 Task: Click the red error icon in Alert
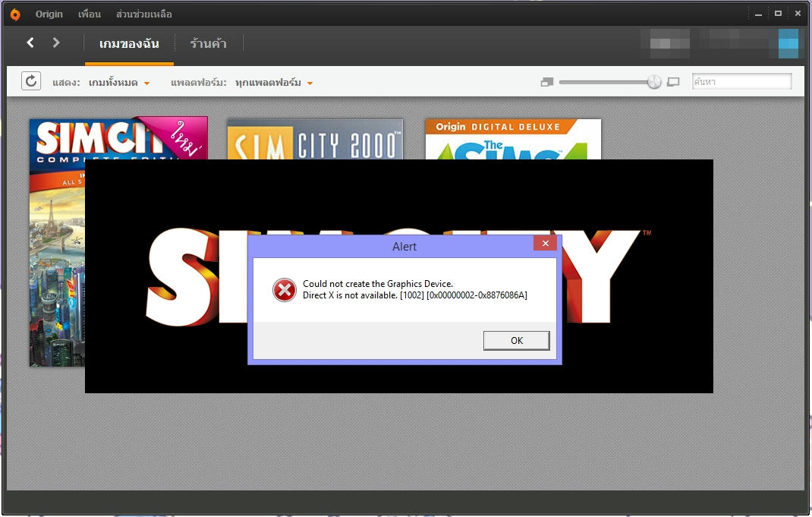point(285,289)
